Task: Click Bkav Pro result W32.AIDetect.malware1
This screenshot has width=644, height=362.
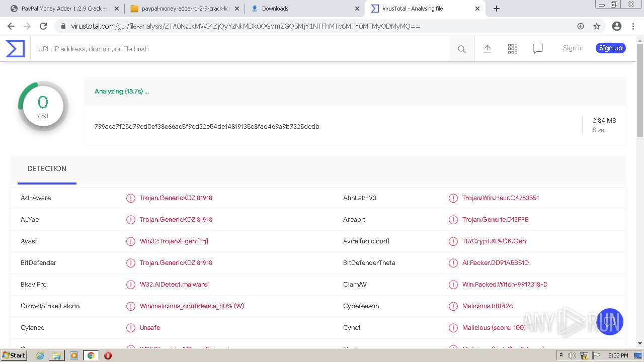Action: (175, 285)
